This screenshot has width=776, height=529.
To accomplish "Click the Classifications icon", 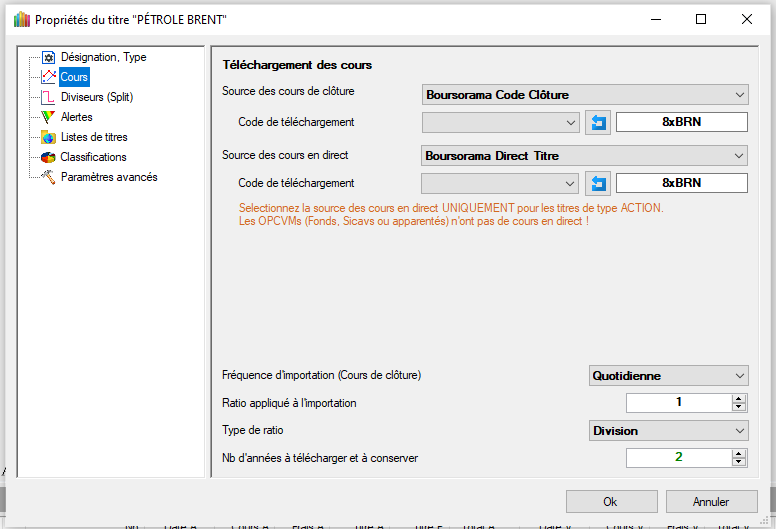I will pyautogui.click(x=47, y=157).
